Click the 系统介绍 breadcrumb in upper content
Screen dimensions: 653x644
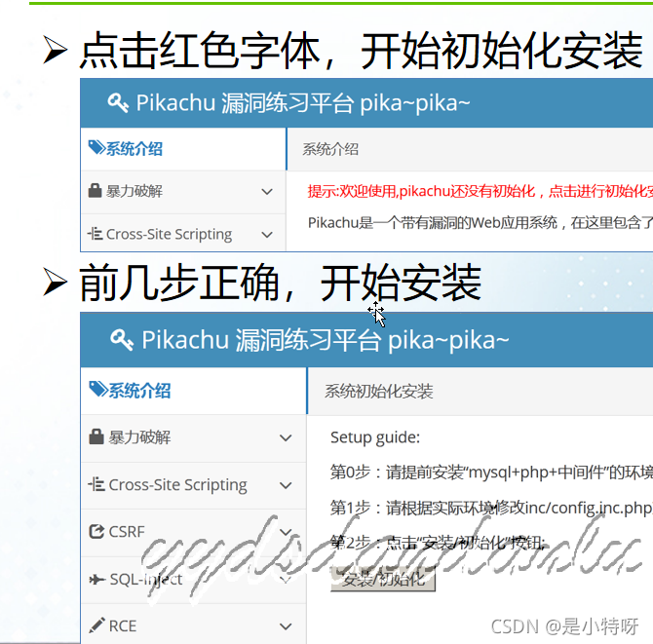click(x=330, y=149)
